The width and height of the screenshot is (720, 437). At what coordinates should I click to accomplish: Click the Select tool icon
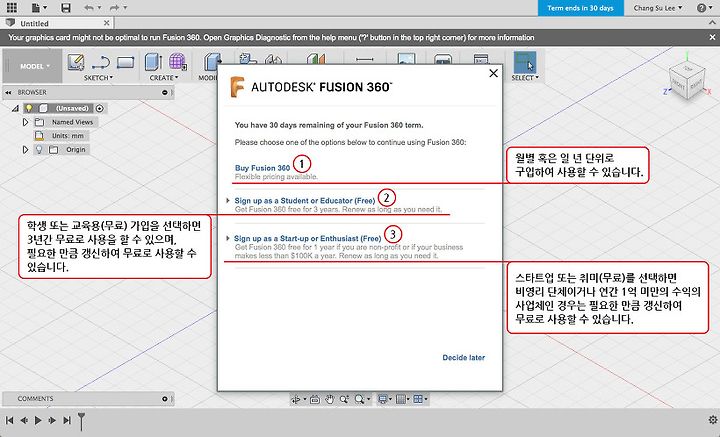[x=524, y=62]
